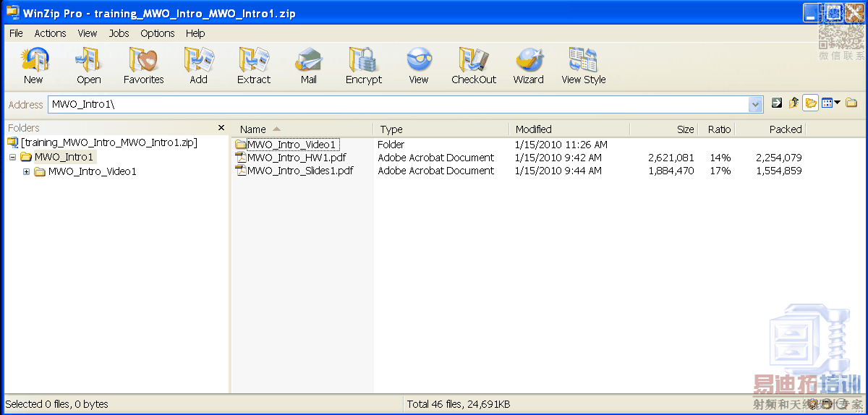Click folder icon of MWO_Intro_Video1 in list

click(x=241, y=145)
